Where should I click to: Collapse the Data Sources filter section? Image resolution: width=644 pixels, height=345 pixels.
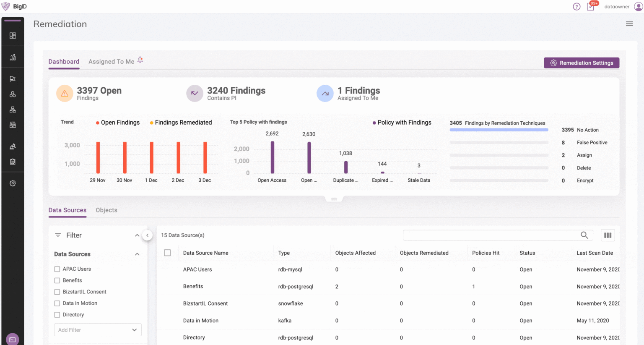137,254
